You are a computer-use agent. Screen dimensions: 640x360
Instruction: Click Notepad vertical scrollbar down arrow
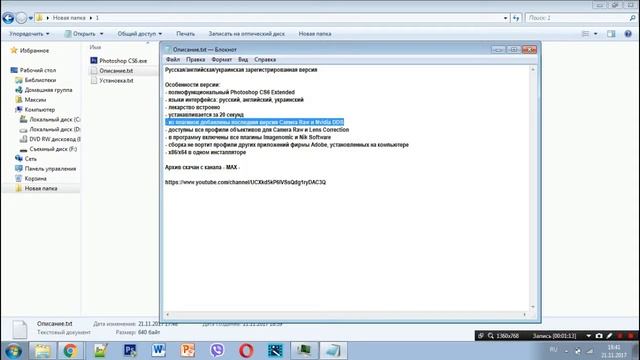[533, 307]
